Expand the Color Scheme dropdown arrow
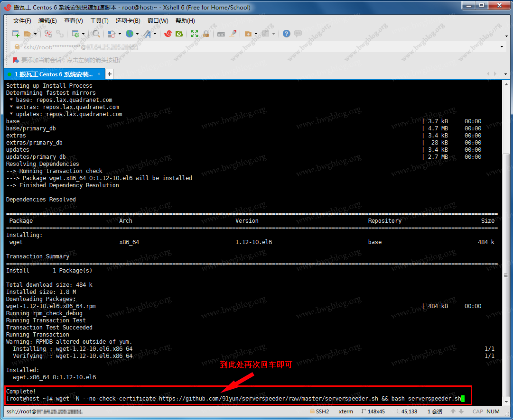The height and width of the screenshot is (420, 513). pyautogui.click(x=120, y=34)
